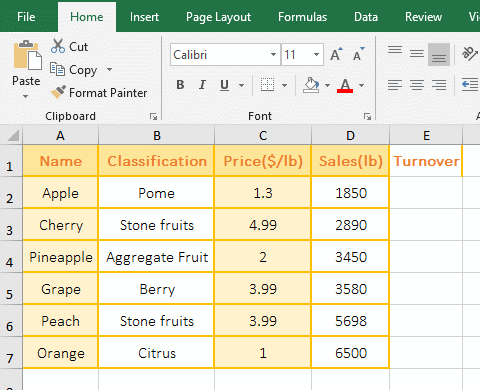Image resolution: width=480 pixels, height=390 pixels.
Task: Bottom align cell contents
Action: pos(439,54)
